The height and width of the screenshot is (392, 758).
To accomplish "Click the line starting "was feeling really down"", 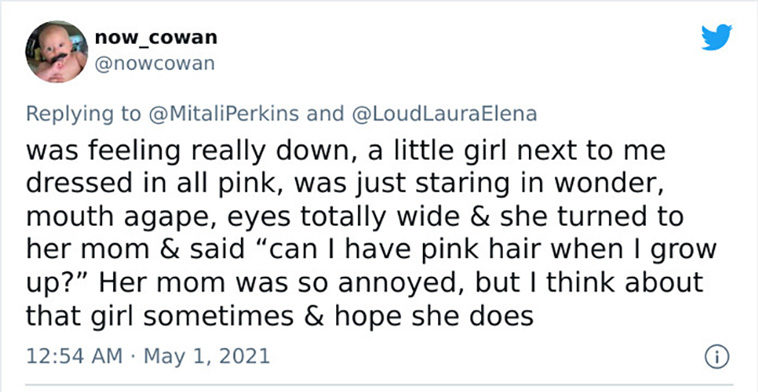I will [x=346, y=151].
